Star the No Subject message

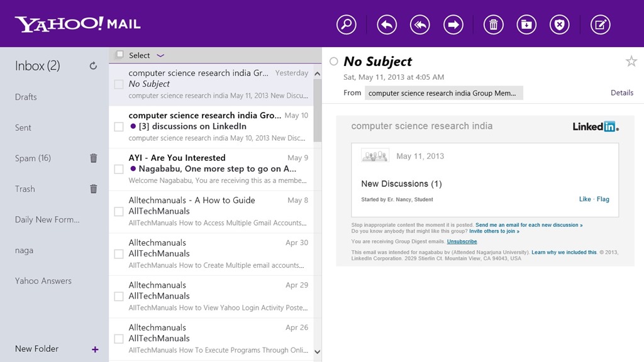coord(631,62)
